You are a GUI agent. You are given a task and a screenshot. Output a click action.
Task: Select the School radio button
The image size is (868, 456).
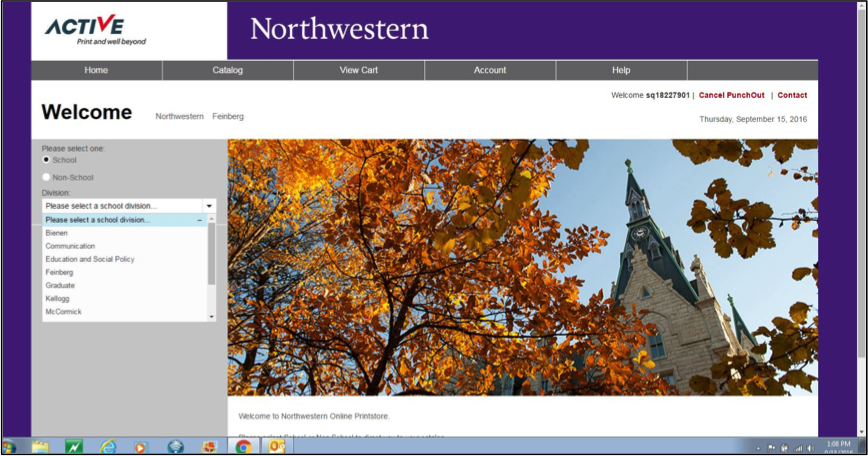pos(46,160)
